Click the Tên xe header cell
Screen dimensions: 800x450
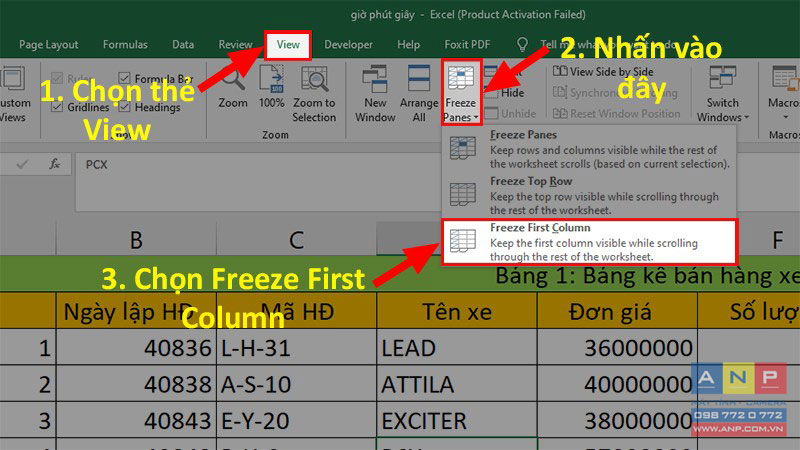pos(457,311)
